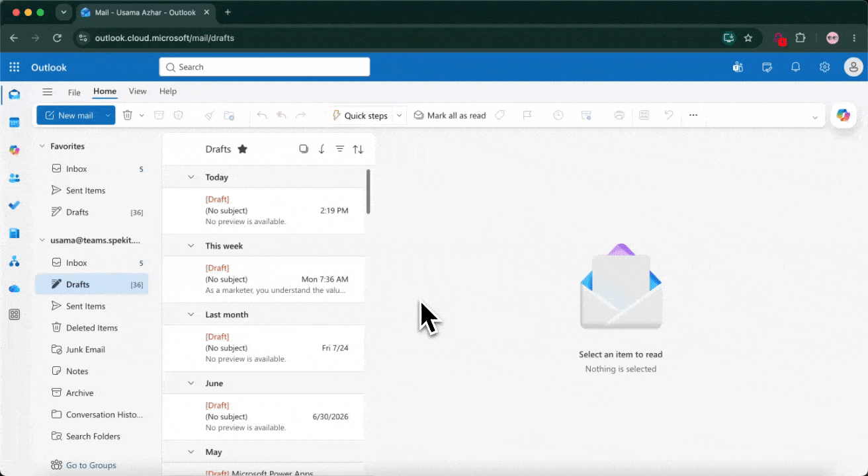This screenshot has width=868, height=476.
Task: Open the File tab
Action: point(74,92)
